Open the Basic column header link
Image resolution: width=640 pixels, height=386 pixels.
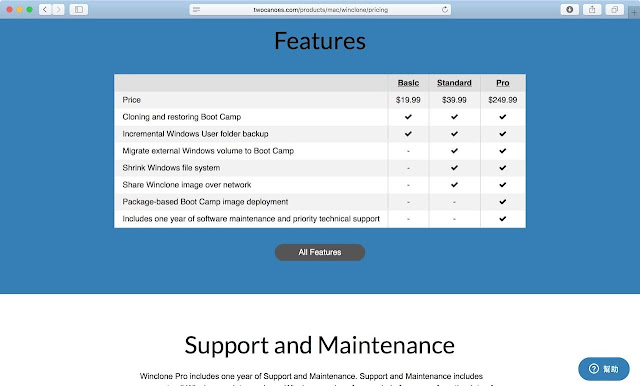click(408, 83)
